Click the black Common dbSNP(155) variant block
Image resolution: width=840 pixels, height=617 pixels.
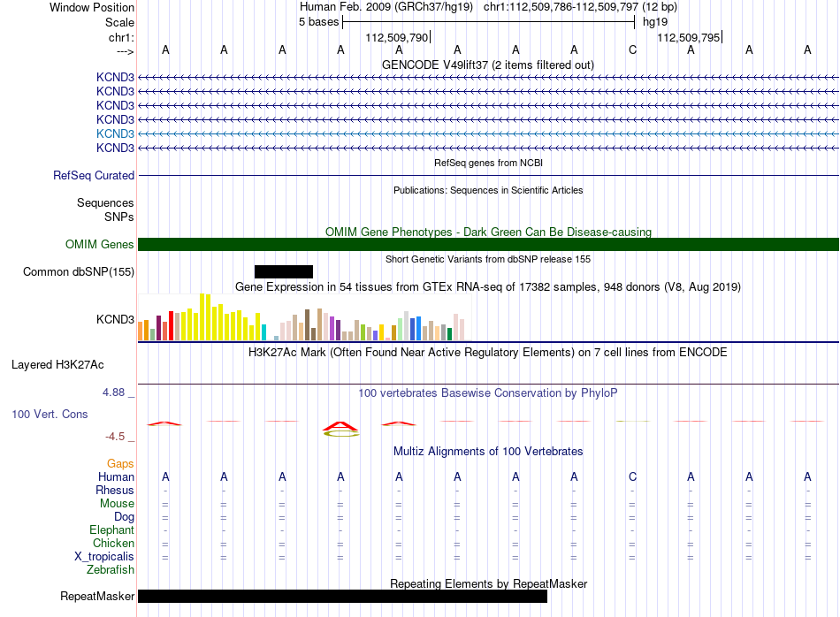pos(284,271)
